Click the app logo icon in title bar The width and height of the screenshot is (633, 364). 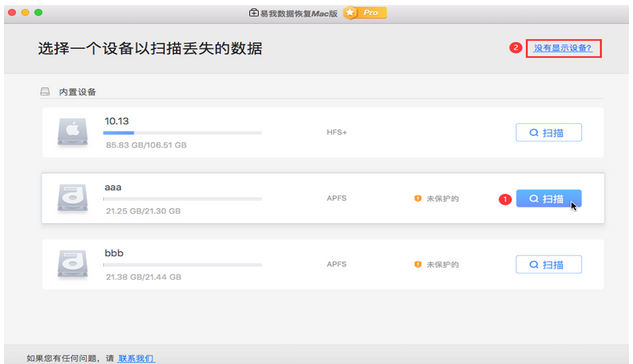(x=253, y=13)
